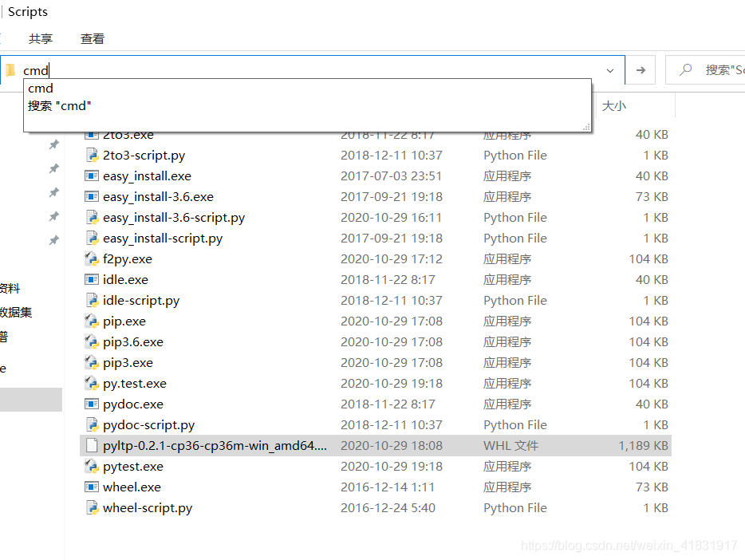Click the resize grip of suggestion dropdown
The width and height of the screenshot is (745, 560).
(587, 128)
